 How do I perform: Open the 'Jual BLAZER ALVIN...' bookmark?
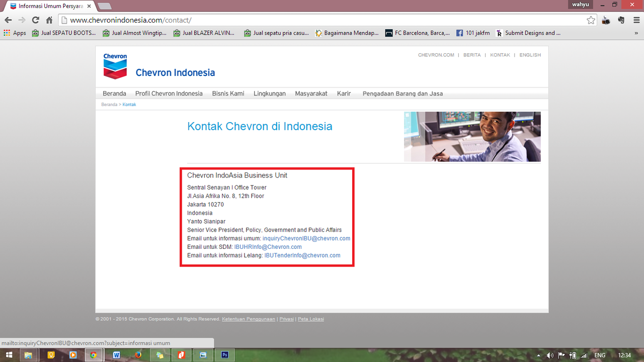pos(204,33)
